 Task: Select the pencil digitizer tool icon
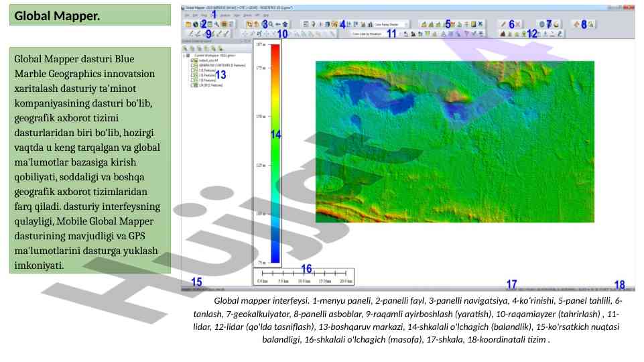(503, 24)
